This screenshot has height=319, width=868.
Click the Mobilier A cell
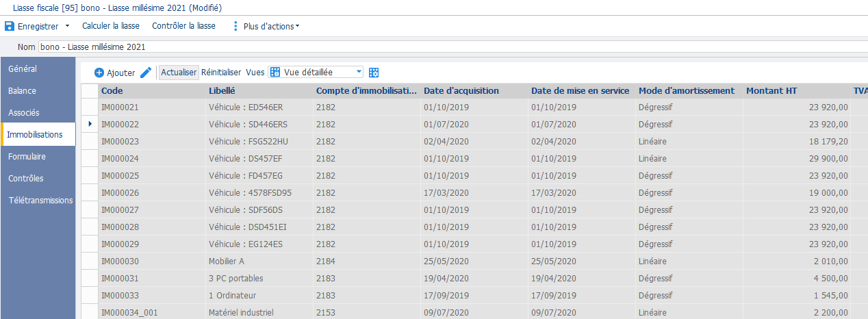click(259, 261)
